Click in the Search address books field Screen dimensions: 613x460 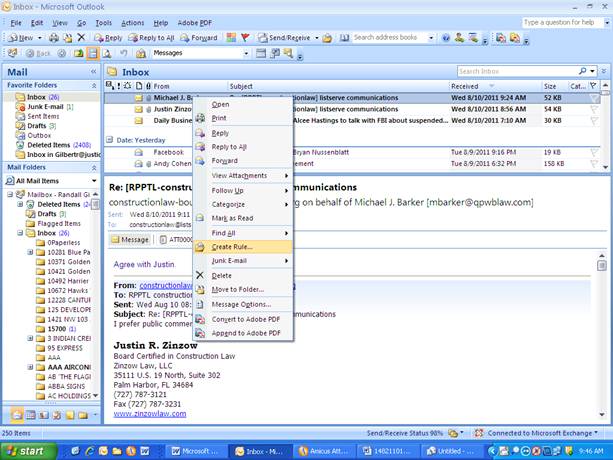click(390, 38)
